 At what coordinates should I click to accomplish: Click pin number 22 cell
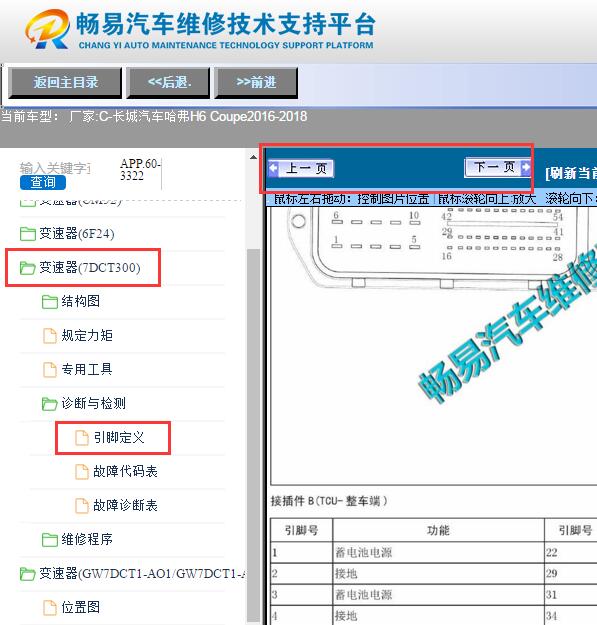tap(571, 552)
